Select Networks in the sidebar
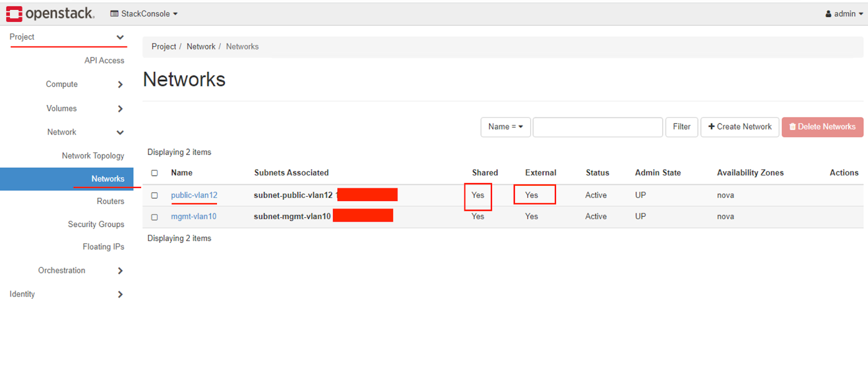Viewport: 868px width, 365px height. 67,179
